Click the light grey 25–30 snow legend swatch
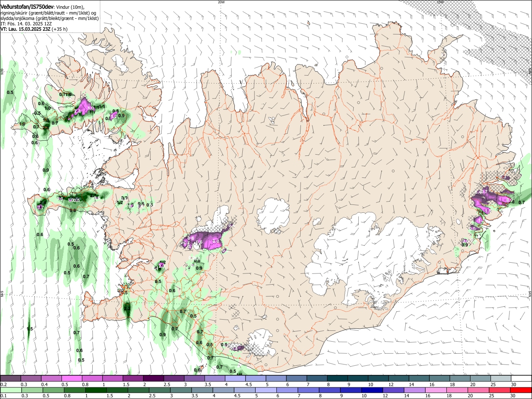 [500, 379]
